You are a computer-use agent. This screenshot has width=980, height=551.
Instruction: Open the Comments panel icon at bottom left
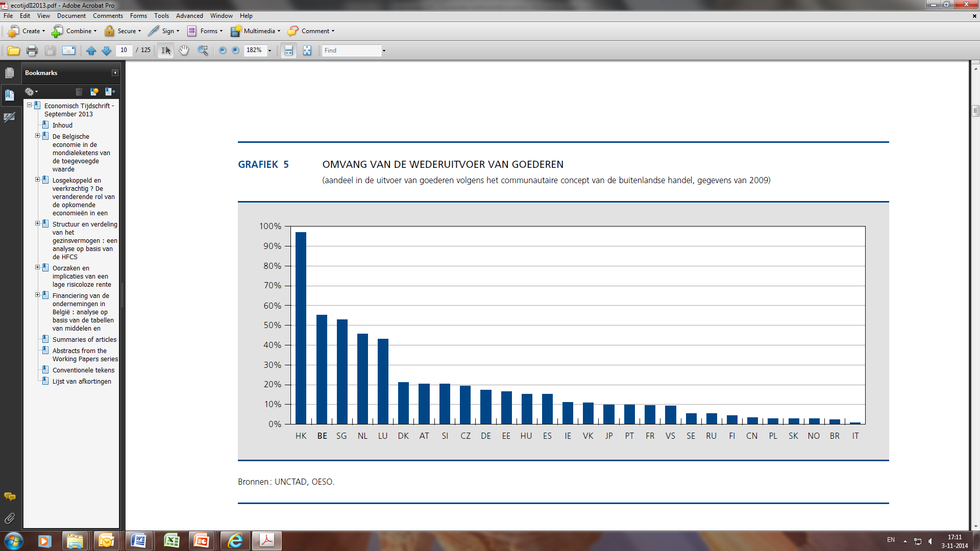(9, 496)
